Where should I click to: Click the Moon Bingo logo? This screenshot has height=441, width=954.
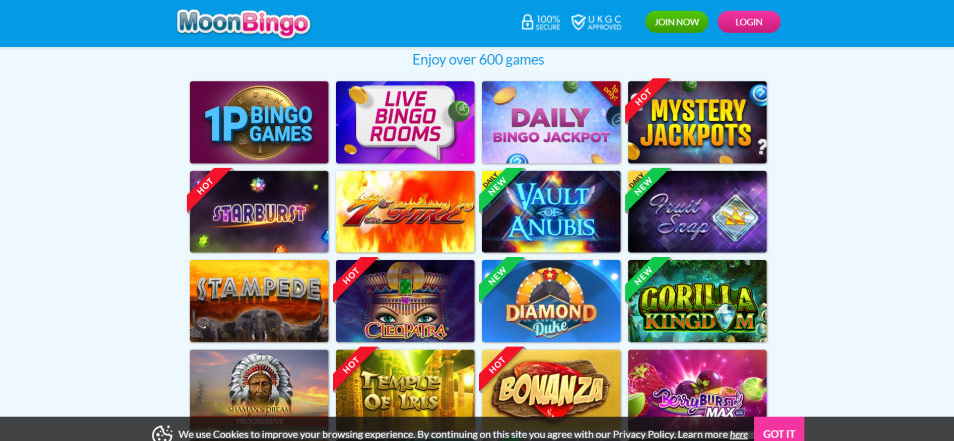coord(243,23)
